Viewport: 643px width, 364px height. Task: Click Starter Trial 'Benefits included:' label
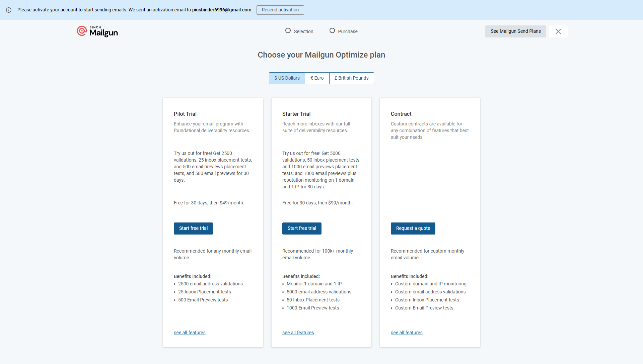tap(301, 277)
